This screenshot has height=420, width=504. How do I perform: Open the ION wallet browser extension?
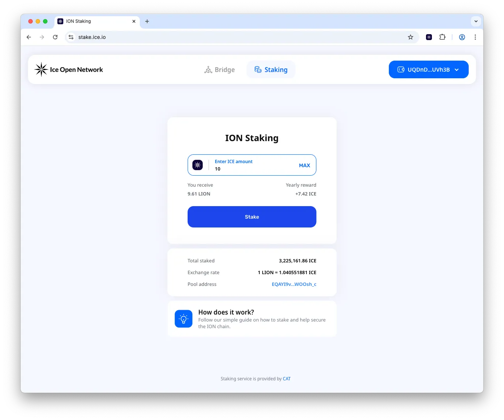coord(429,37)
